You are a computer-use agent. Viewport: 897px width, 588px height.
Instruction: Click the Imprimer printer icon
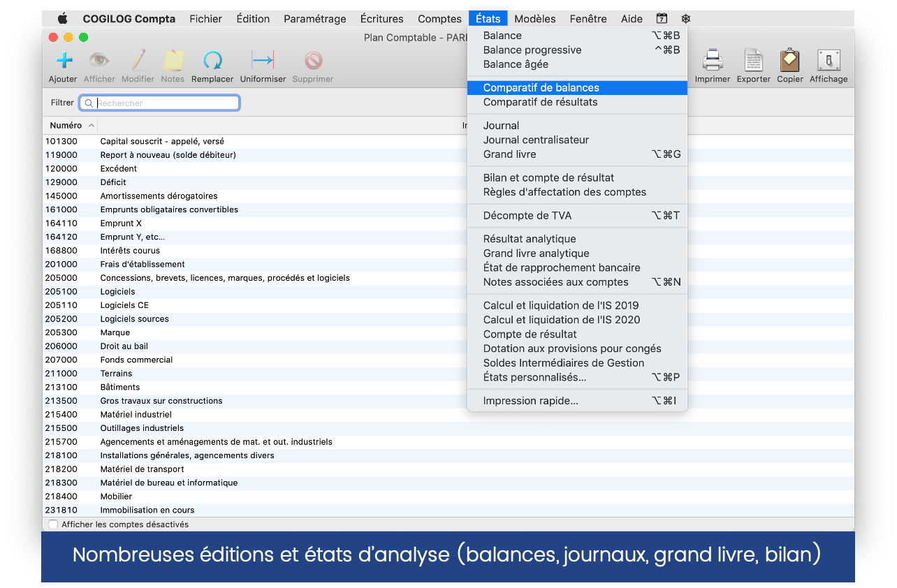coord(713,61)
